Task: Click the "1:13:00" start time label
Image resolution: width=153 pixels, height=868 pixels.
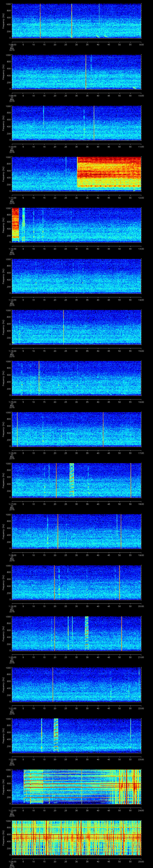Action: click(12, 300)
